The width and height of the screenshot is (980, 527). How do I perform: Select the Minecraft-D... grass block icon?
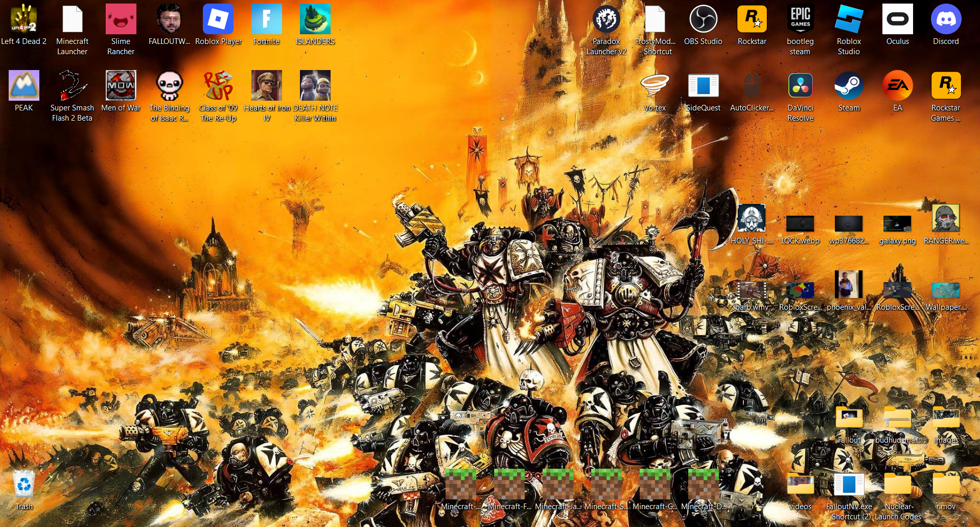(x=704, y=484)
